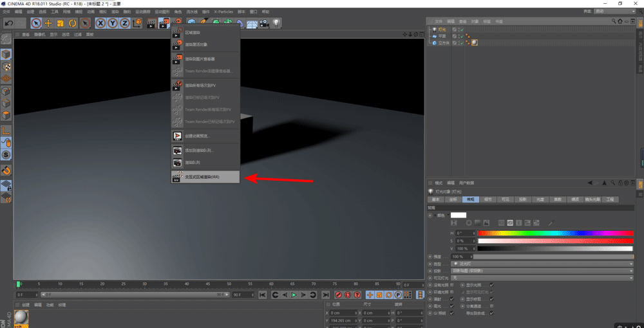Choose 添加到渲染队列 menu entry
This screenshot has height=328, width=644.
(x=205, y=150)
